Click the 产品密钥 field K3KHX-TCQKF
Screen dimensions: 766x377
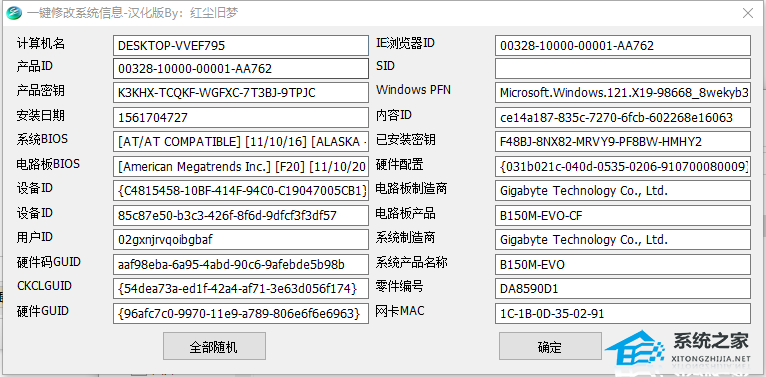click(x=241, y=93)
